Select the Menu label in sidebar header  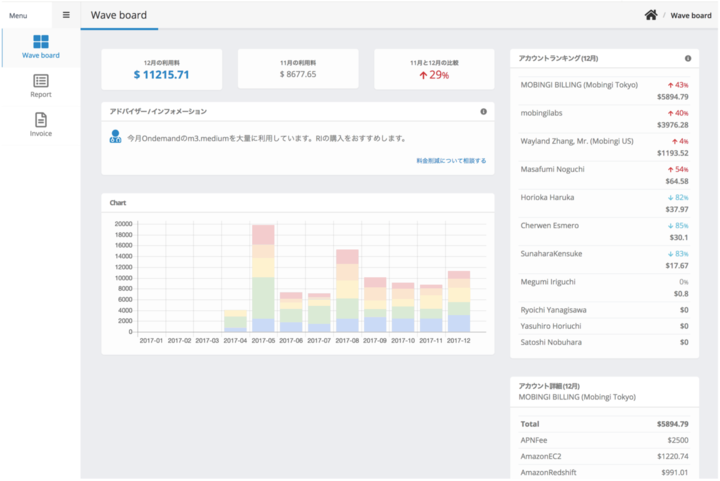[18, 16]
